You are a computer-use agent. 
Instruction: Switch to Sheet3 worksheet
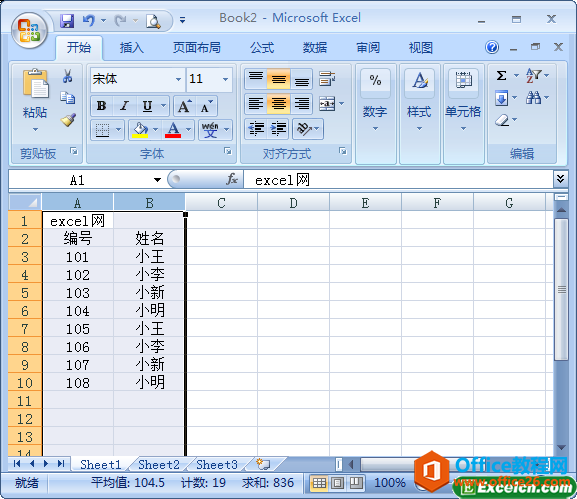pos(217,464)
